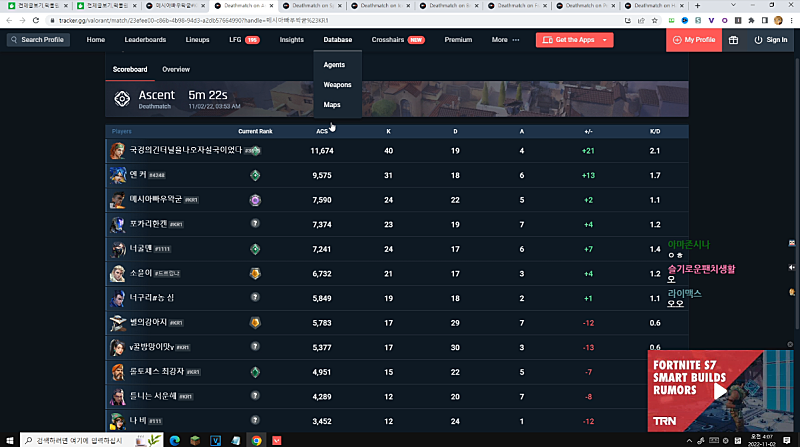800x447 pixels.
Task: Open Lineups page
Action: (x=197, y=40)
